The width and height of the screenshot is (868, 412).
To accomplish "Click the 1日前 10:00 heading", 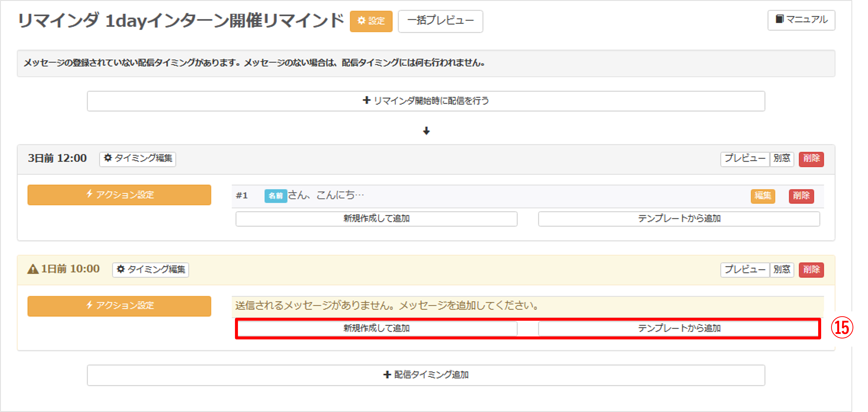I will pyautogui.click(x=70, y=269).
